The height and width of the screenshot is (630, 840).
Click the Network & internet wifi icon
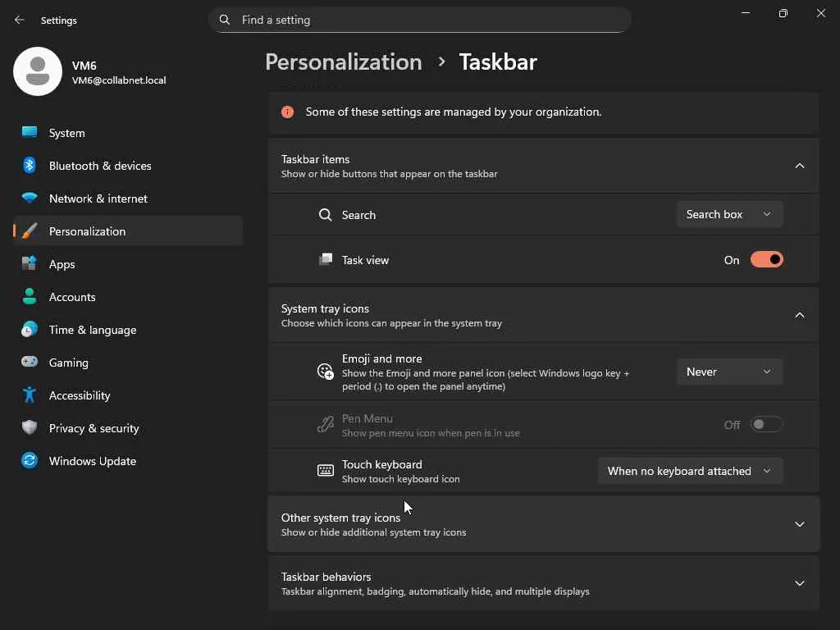click(30, 199)
